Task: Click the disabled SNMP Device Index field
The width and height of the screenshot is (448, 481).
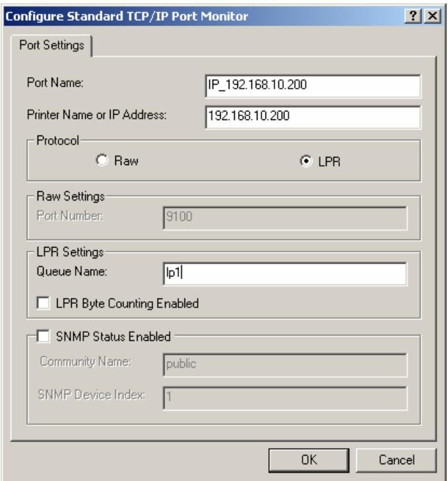Action: click(x=285, y=398)
